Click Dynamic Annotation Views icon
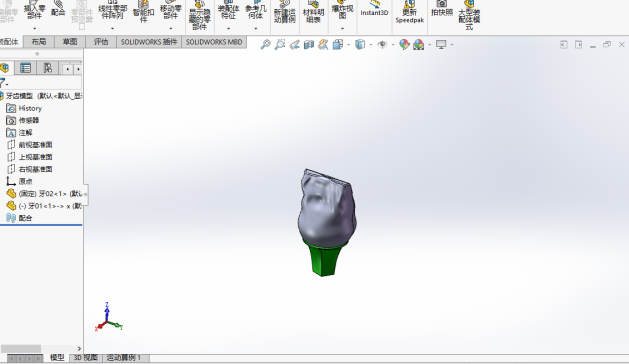The width and height of the screenshot is (629, 364). coord(323,45)
